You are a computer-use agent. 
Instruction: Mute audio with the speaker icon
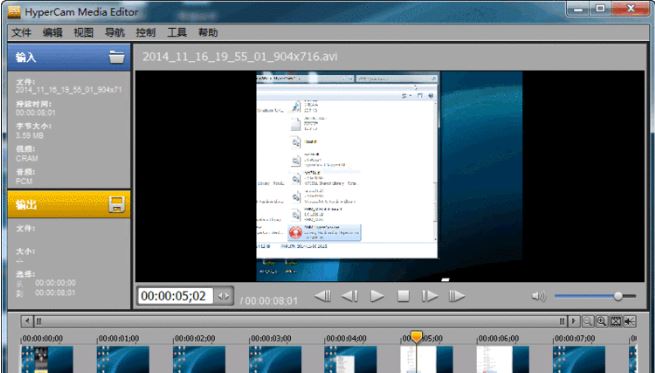coord(538,296)
